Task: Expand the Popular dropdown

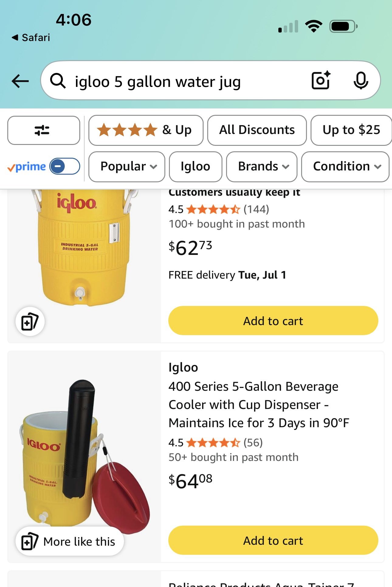Action: tap(127, 166)
